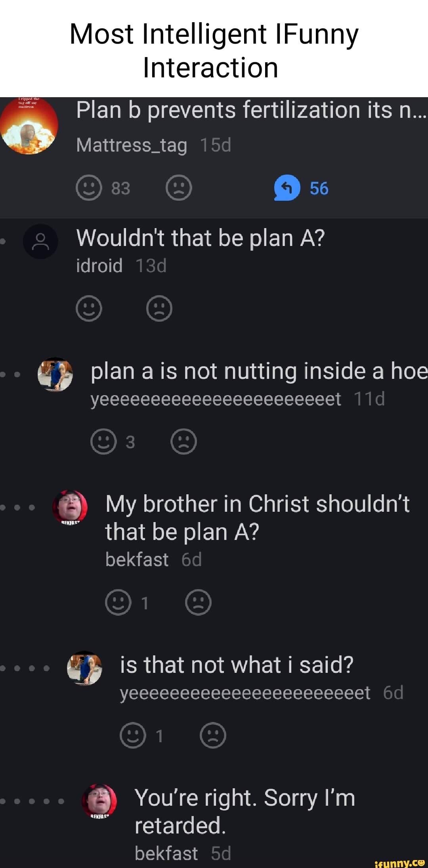Click the ifunny.co watermark logo
428x868 pixels.
coord(399,862)
